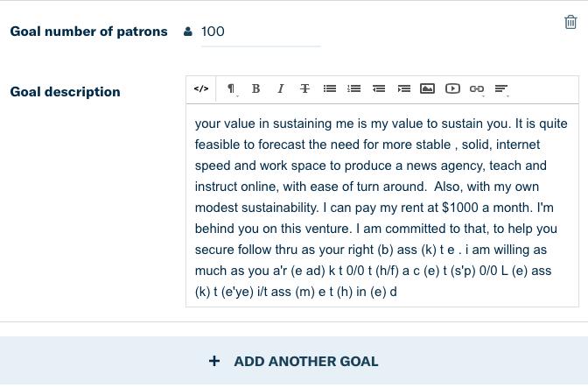Viewport: 588px width, 388px height.
Task: Toggle bold formatting
Action: pos(255,89)
